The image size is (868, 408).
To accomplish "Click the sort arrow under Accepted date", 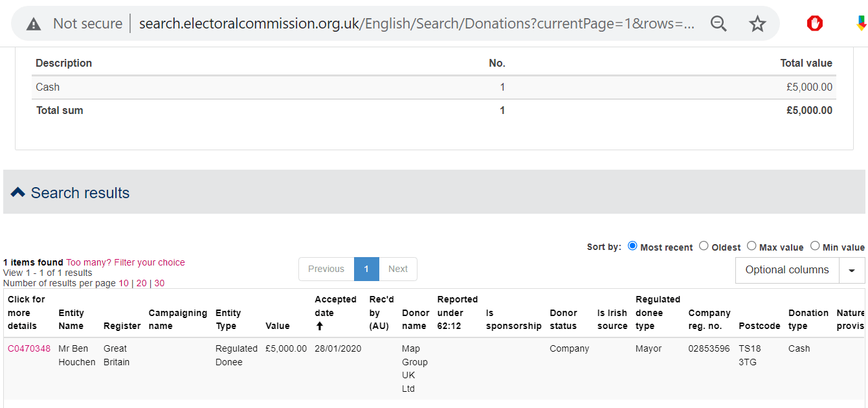I will click(x=319, y=326).
